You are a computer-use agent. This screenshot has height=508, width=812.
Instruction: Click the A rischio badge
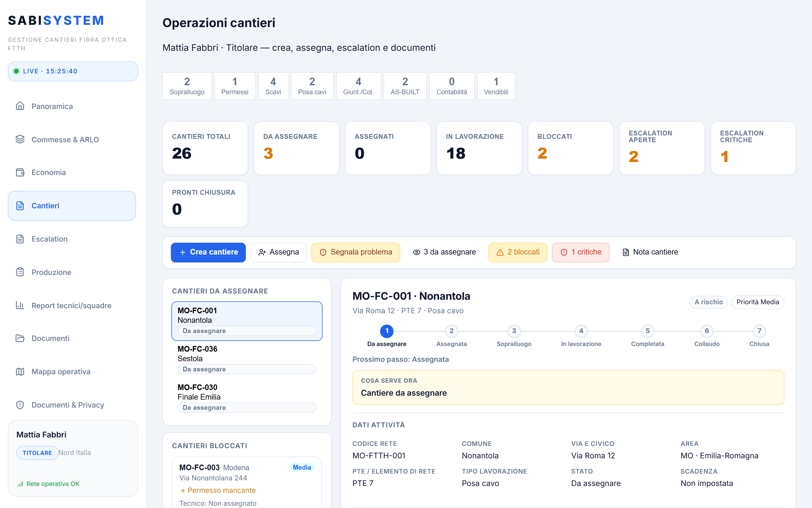[709, 302]
